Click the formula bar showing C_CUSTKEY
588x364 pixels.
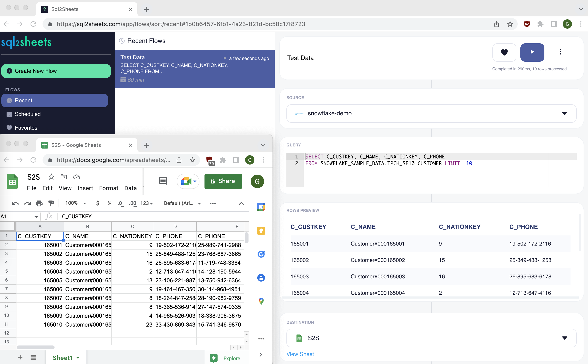coord(154,217)
